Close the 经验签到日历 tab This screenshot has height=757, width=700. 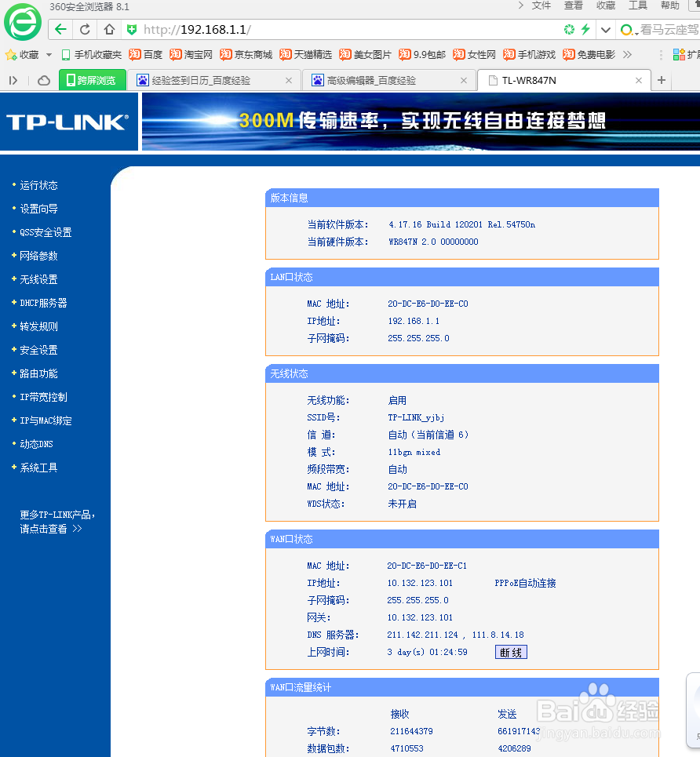(x=289, y=81)
